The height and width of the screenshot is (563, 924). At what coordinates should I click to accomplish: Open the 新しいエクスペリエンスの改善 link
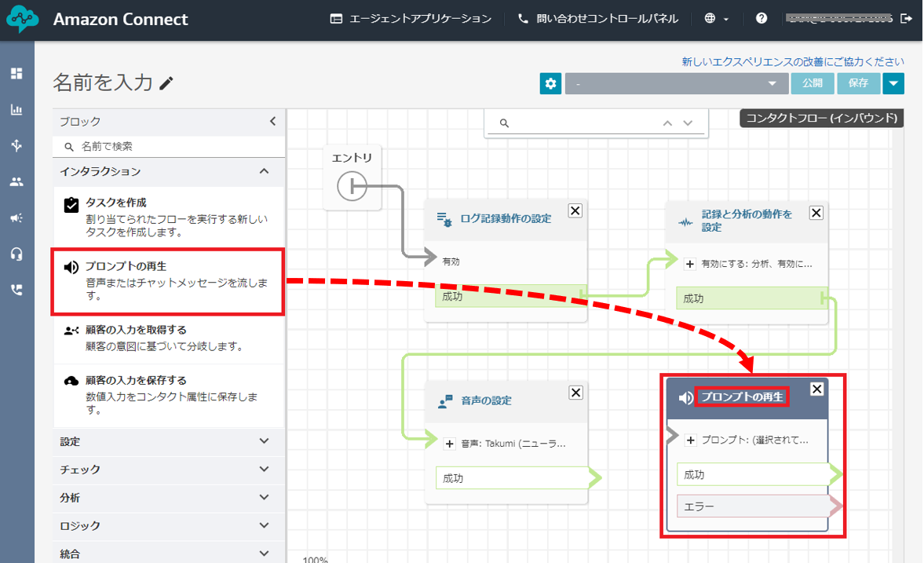click(793, 62)
